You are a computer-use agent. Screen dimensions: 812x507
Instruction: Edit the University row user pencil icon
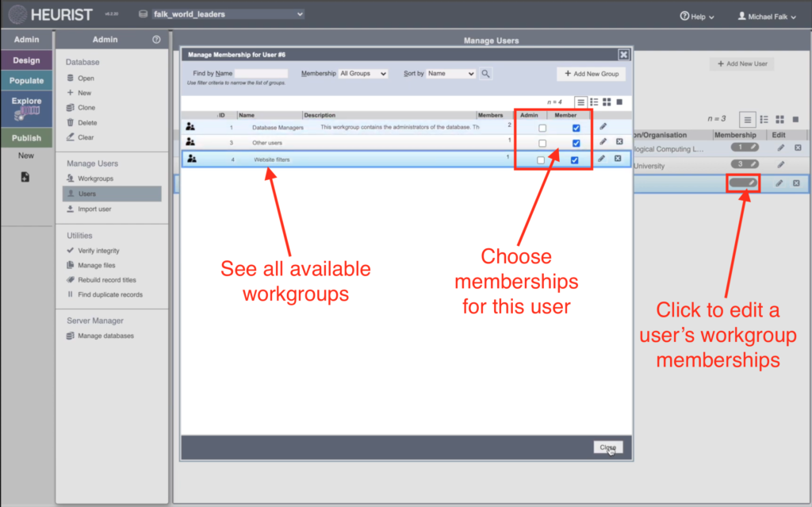[x=780, y=165]
